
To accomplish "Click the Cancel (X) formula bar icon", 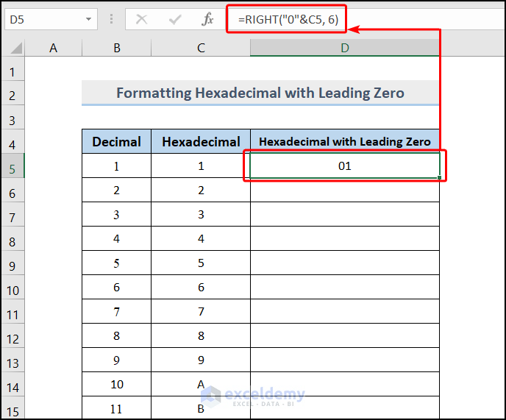I will click(141, 20).
